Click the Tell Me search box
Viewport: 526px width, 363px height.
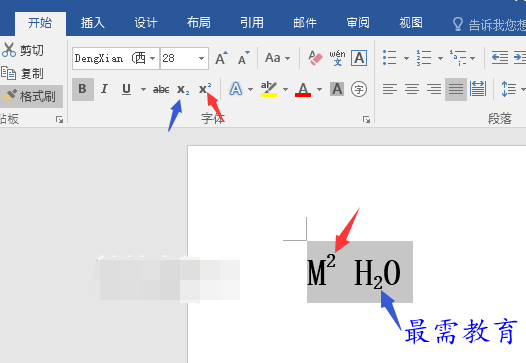(488, 25)
